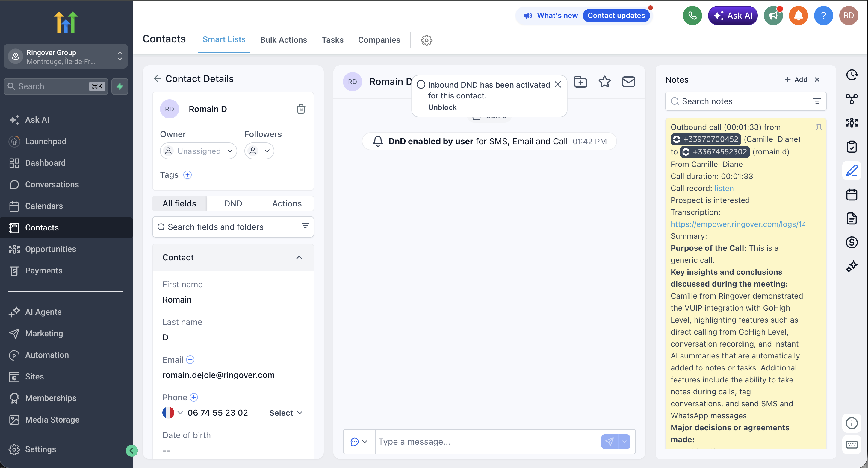Click the add-to-folder icon in conversation header
868x468 pixels.
point(580,82)
